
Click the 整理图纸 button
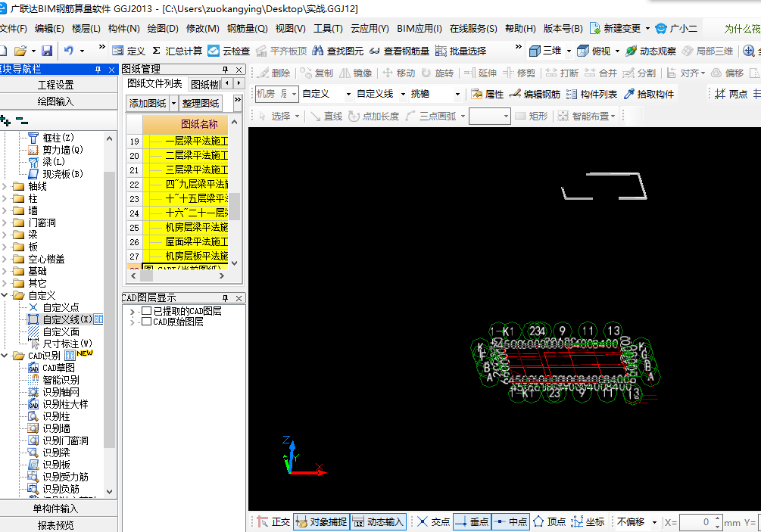201,103
